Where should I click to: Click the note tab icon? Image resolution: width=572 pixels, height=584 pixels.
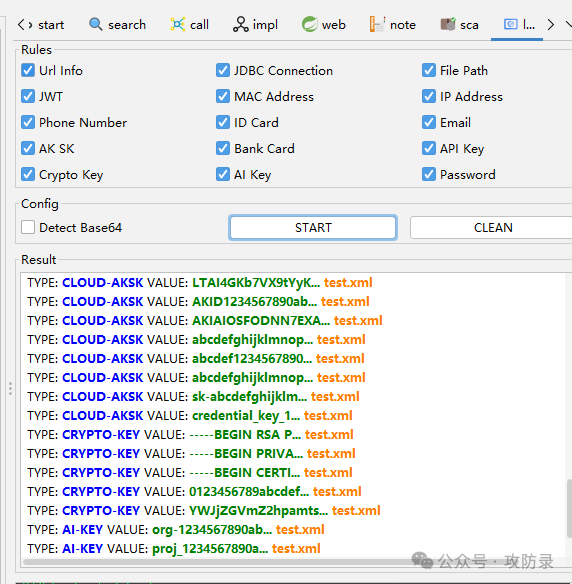(x=377, y=25)
